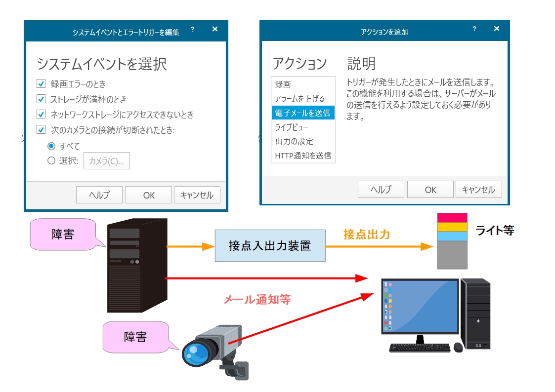
Task: Click the 障害 bubble next to the camera
Action: pyautogui.click(x=135, y=337)
